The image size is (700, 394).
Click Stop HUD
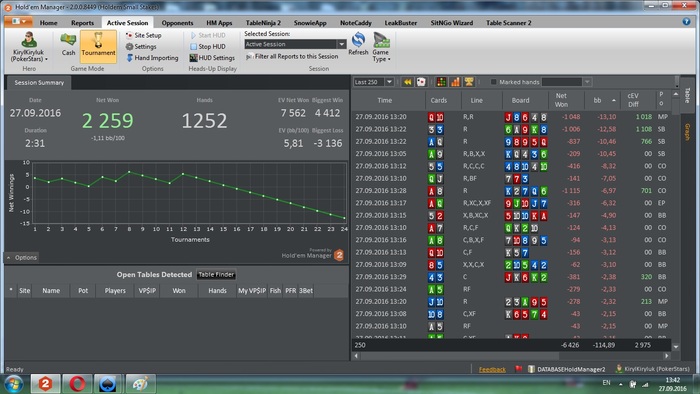point(208,46)
